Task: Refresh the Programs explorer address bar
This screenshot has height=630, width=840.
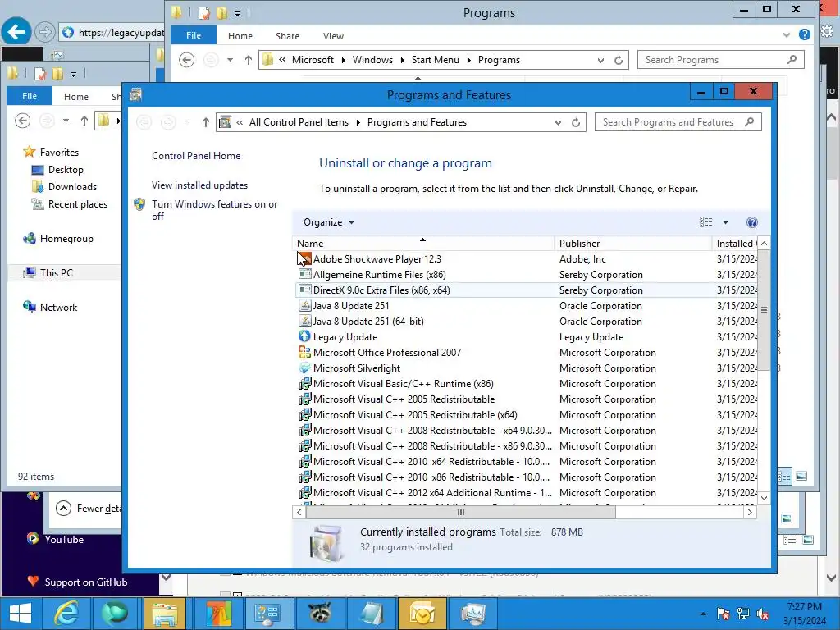Action: (619, 60)
